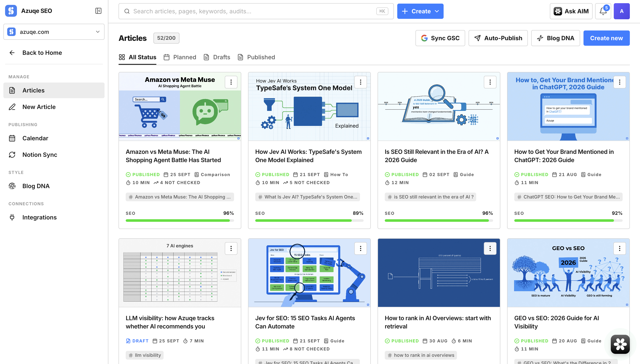
Task: Click the New Article pencil icon
Action: [x=12, y=107]
